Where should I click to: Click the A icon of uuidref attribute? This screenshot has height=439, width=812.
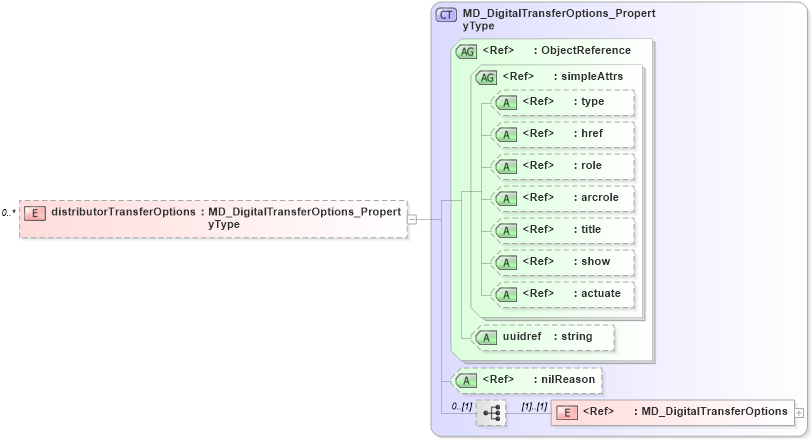486,338
